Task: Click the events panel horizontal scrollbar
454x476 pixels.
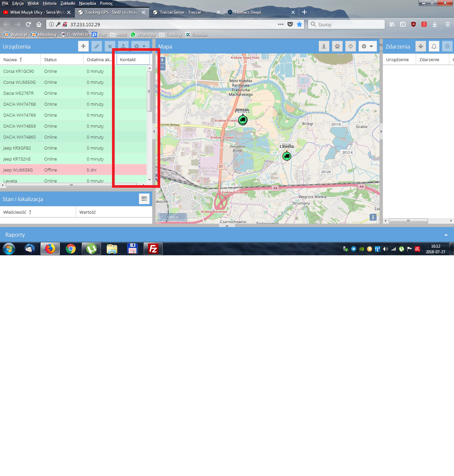Action: point(408,221)
